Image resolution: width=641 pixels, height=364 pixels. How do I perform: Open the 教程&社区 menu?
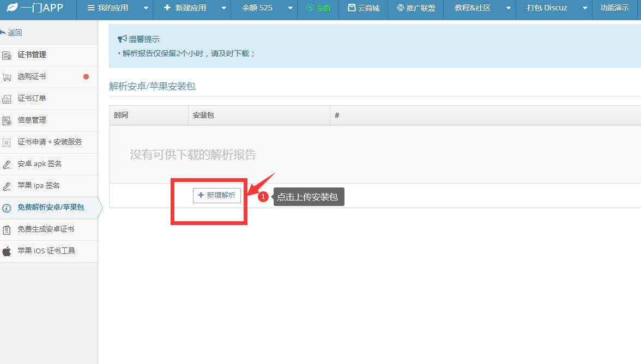(x=472, y=8)
